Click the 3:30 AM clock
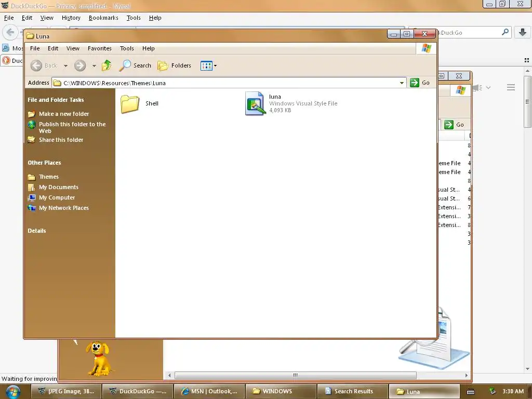532x399 pixels. (513, 391)
